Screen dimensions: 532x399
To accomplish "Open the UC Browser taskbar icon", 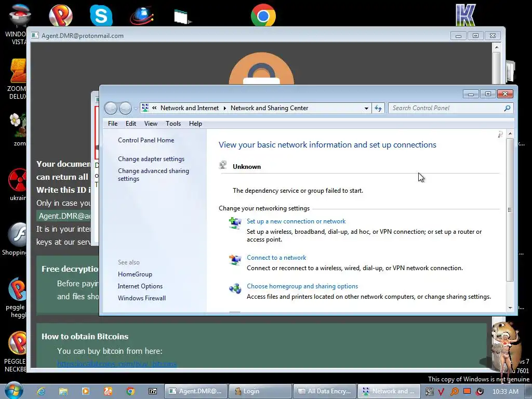I will [x=108, y=391].
